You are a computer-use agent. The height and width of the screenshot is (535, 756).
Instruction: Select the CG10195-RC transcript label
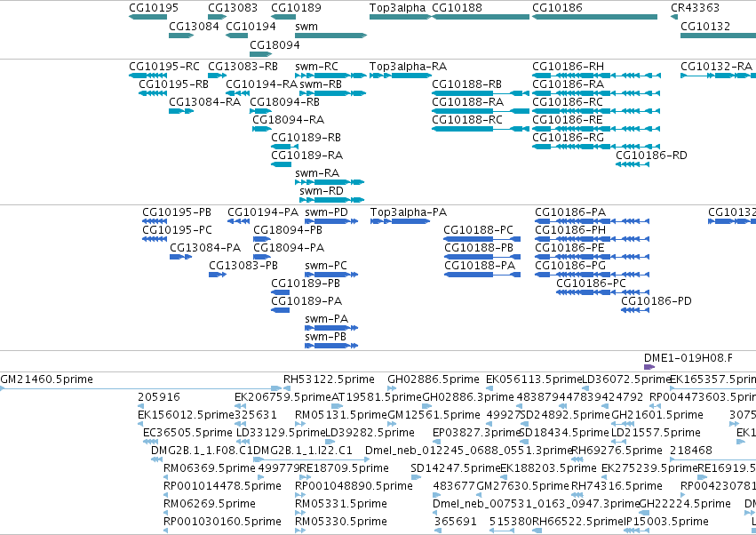[164, 66]
